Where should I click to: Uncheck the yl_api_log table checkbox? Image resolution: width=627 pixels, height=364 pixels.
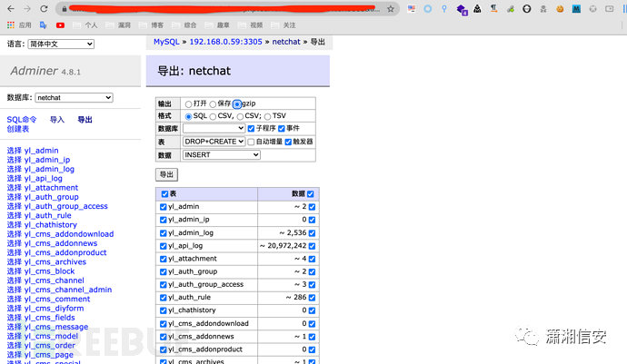163,246
